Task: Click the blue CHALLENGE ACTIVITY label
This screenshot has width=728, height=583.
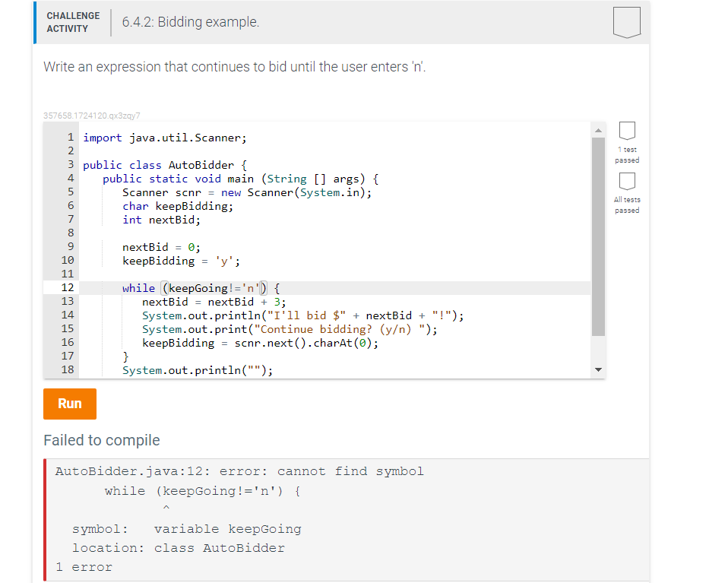Action: coord(72,21)
